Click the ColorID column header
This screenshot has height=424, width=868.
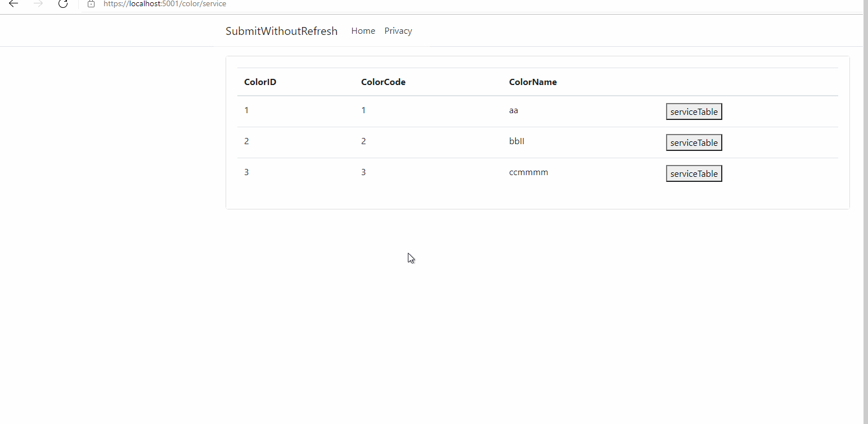point(260,82)
